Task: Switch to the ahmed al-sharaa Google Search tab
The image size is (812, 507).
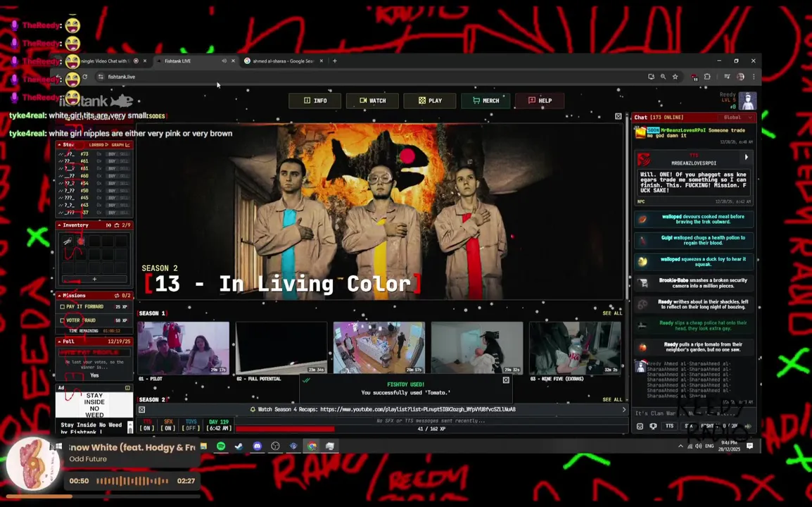Action: point(282,61)
